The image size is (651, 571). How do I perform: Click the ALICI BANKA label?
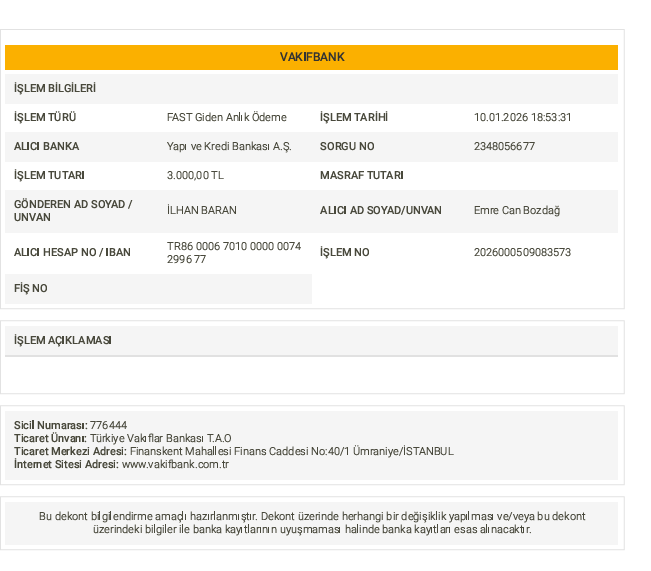tap(46, 146)
